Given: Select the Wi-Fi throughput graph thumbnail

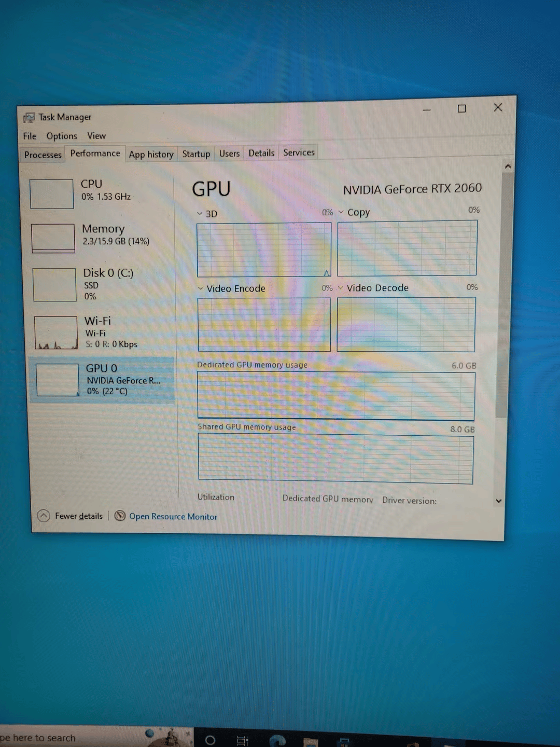Looking at the screenshot, I should (56, 333).
